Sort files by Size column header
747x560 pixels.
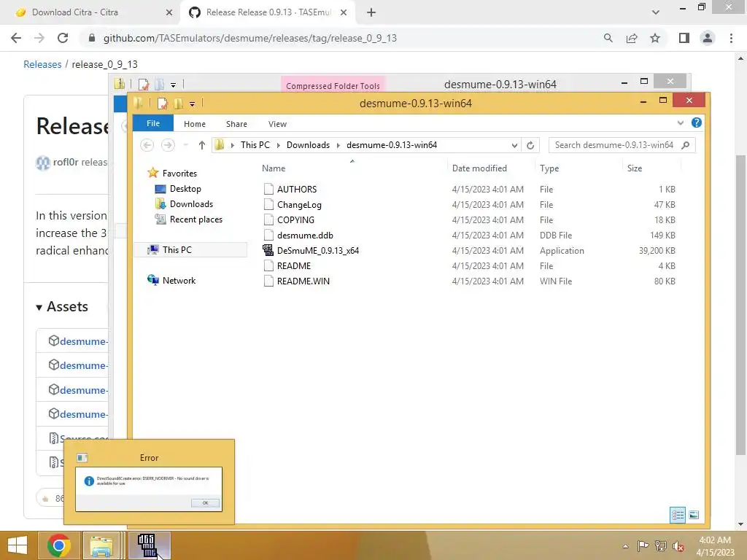coord(635,168)
